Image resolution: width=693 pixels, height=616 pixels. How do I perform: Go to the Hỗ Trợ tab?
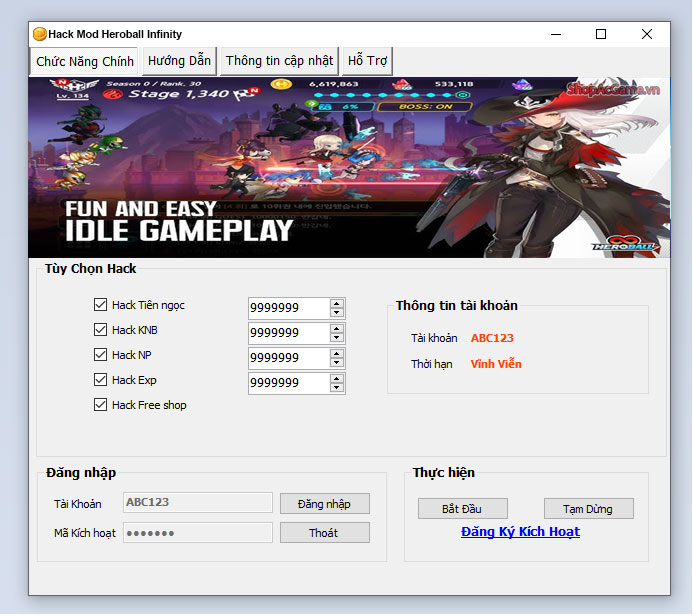click(x=367, y=61)
